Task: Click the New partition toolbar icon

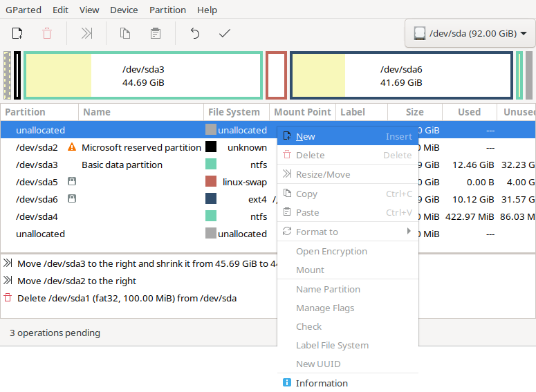Action: coord(17,33)
